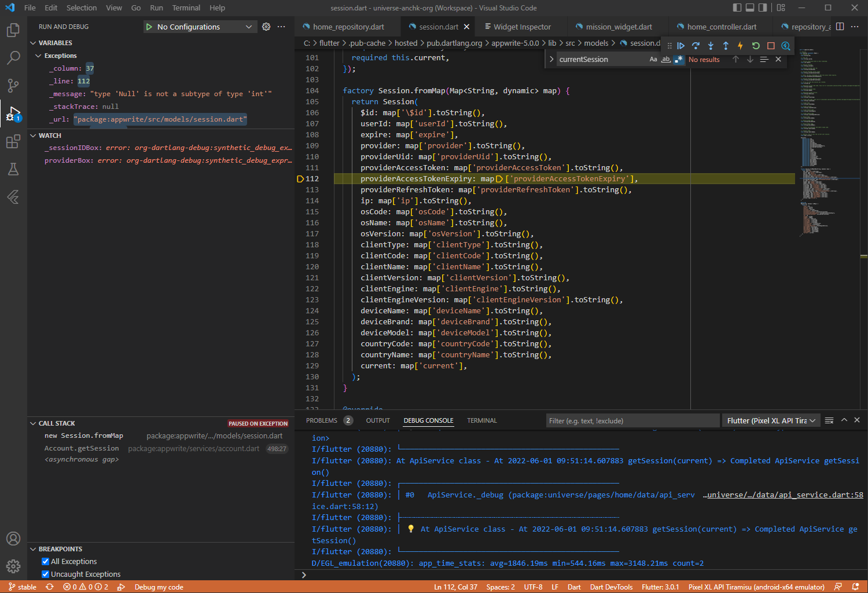Open launch.json via the gear icon
The width and height of the screenshot is (868, 593).
tap(266, 27)
